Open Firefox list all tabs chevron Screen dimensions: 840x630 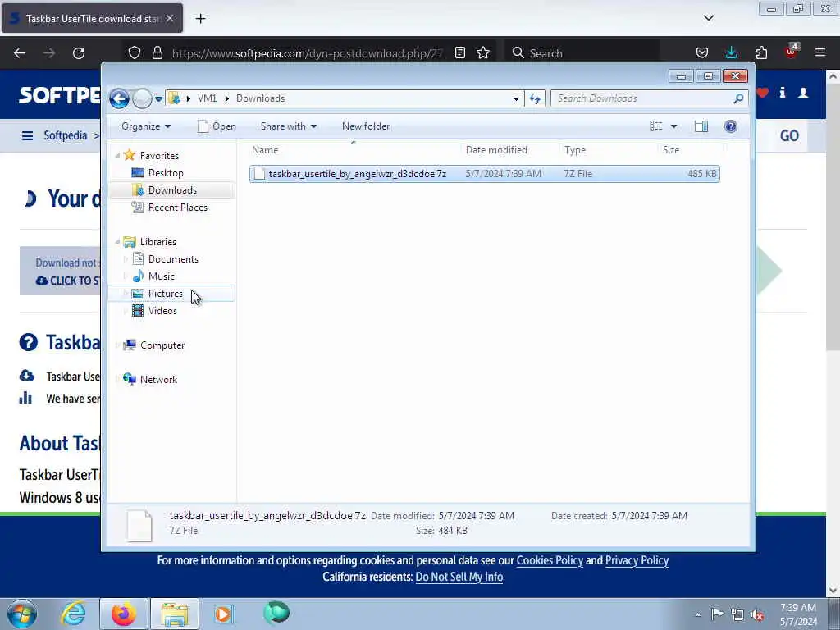[x=708, y=18]
